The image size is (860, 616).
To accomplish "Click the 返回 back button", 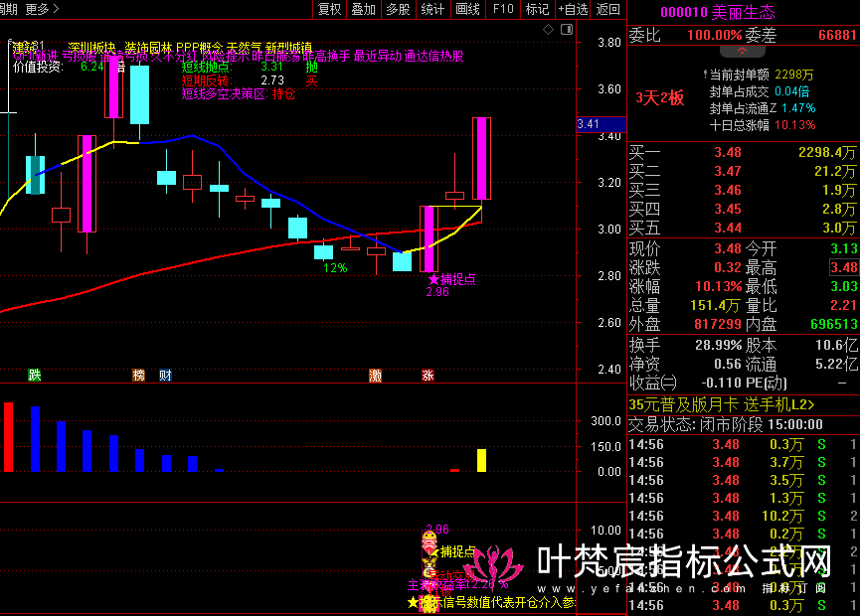I will [x=607, y=9].
